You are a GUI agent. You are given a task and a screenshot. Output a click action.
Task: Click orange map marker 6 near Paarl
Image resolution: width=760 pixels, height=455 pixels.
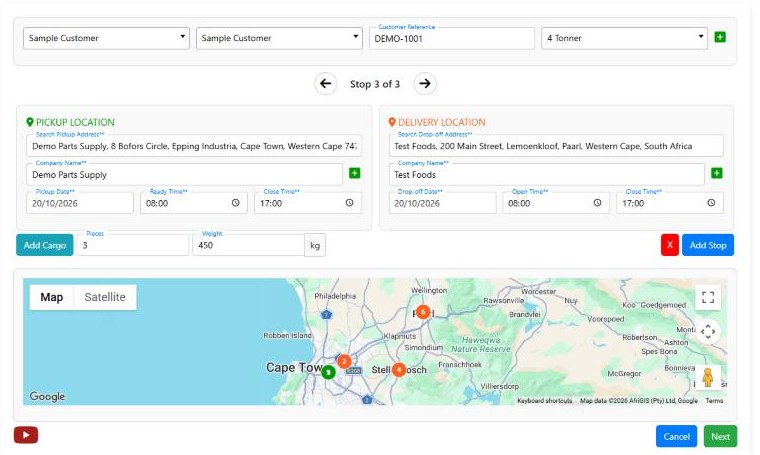pyautogui.click(x=423, y=312)
